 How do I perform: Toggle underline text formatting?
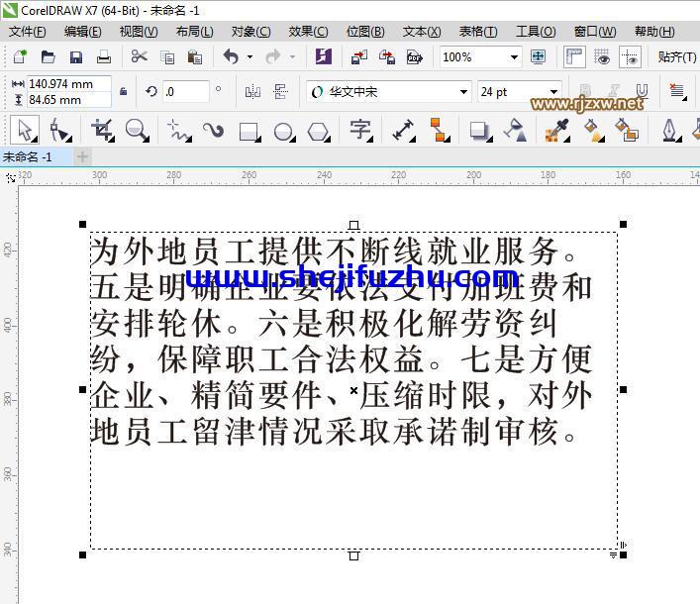coord(642,91)
